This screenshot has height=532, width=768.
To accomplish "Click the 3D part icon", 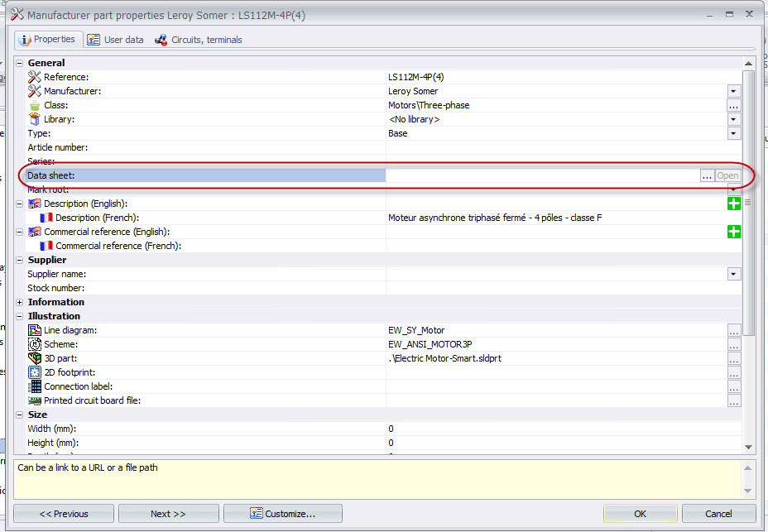I will 35,358.
